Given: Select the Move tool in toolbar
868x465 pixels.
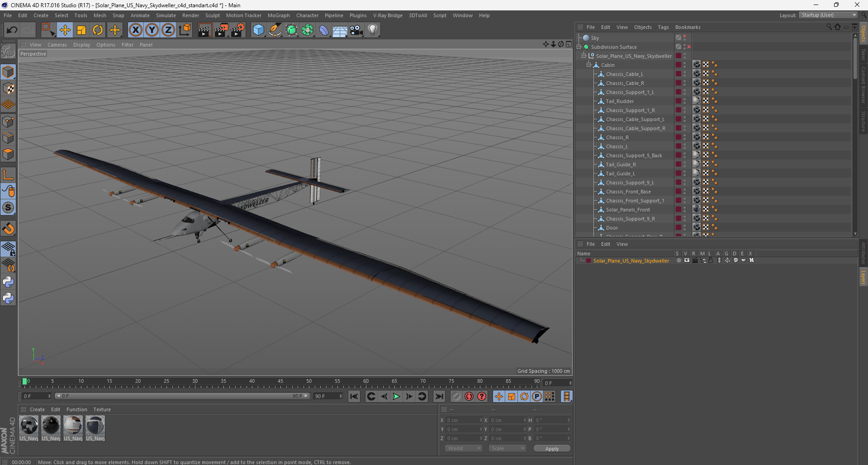Looking at the screenshot, I should [x=65, y=30].
